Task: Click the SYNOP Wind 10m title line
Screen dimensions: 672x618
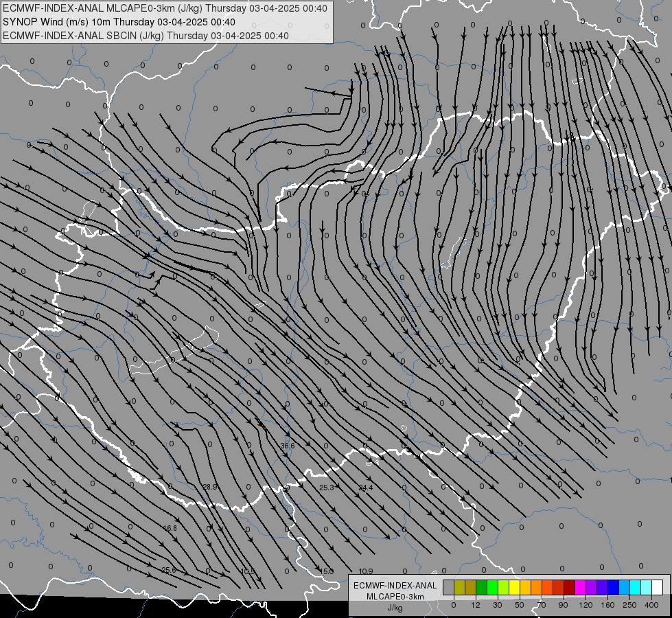Action: (x=119, y=22)
